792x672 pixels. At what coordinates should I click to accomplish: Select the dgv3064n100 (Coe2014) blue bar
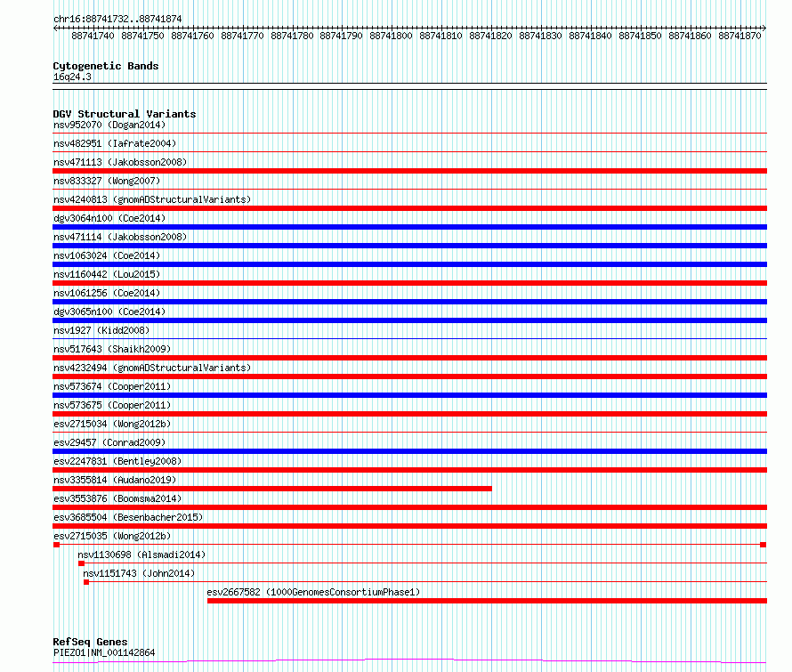(409, 227)
